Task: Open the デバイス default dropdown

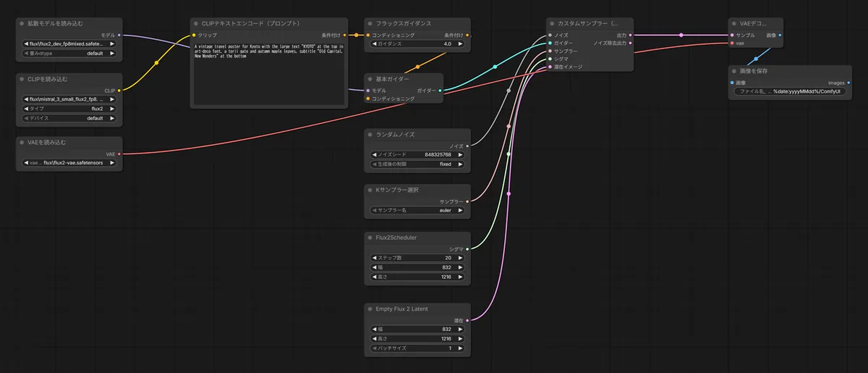Action: pyautogui.click(x=70, y=119)
